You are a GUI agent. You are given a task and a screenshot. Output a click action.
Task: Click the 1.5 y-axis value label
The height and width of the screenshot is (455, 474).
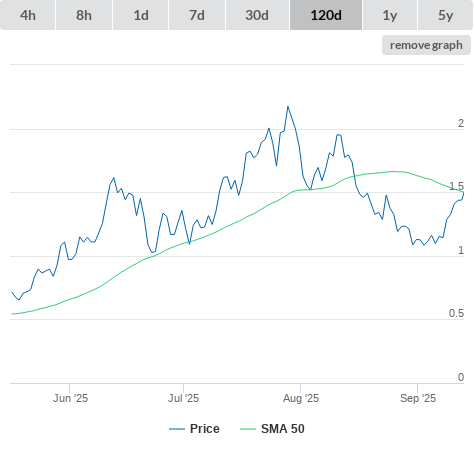click(456, 186)
